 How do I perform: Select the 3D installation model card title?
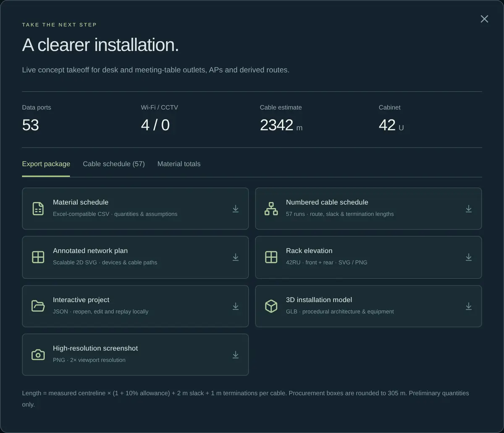(319, 300)
